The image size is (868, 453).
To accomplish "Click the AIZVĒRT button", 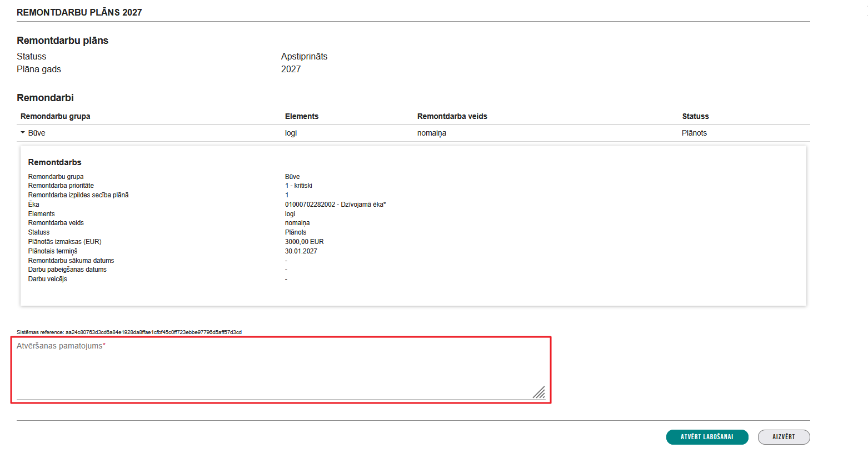I will pyautogui.click(x=784, y=437).
